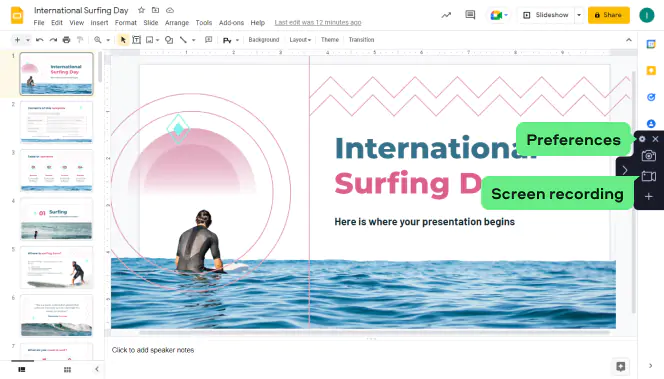Open the Google account avatar
Image resolution: width=664 pixels, height=379 pixels.
pyautogui.click(x=647, y=15)
